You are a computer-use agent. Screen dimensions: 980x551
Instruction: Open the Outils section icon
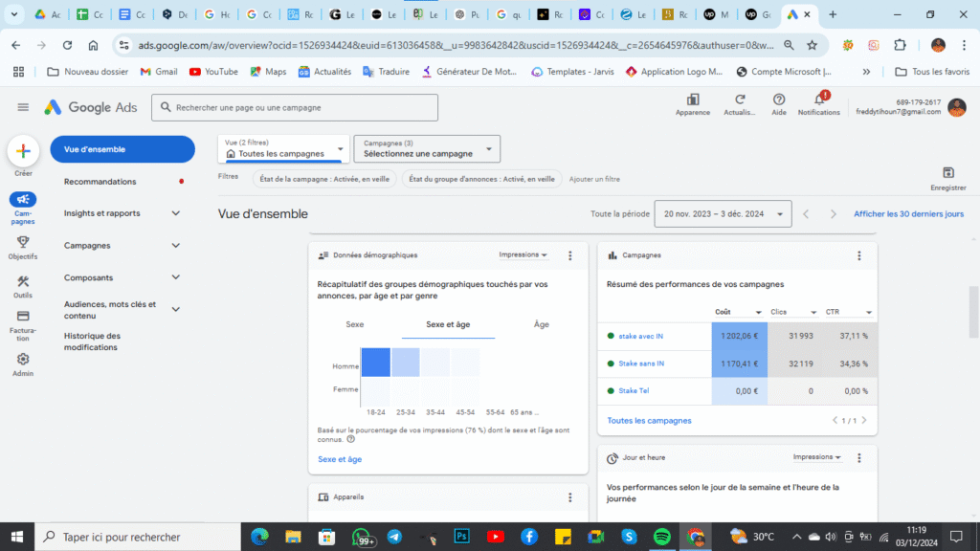click(22, 283)
